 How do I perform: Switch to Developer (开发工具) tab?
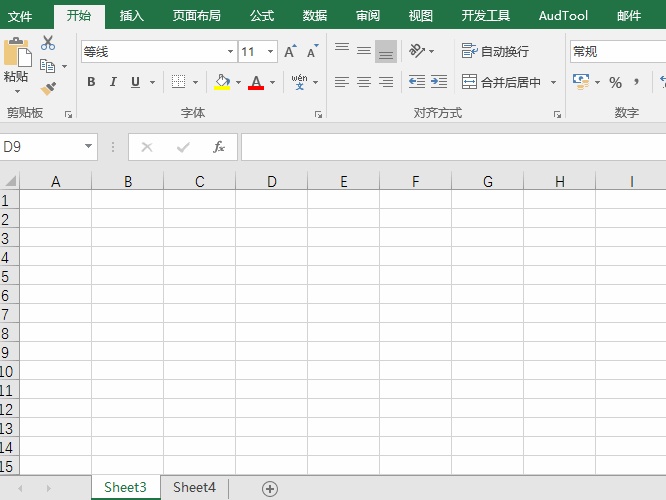click(485, 16)
